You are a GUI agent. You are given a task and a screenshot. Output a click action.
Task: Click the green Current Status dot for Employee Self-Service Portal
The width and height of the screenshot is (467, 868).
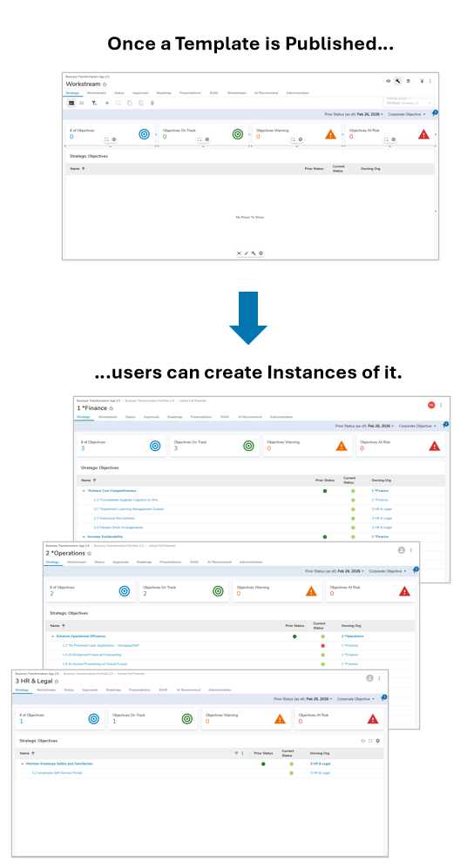(291, 773)
